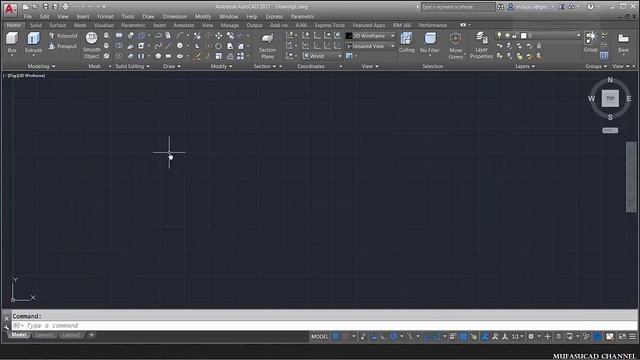Expand the Solid Editing panel

point(132,66)
